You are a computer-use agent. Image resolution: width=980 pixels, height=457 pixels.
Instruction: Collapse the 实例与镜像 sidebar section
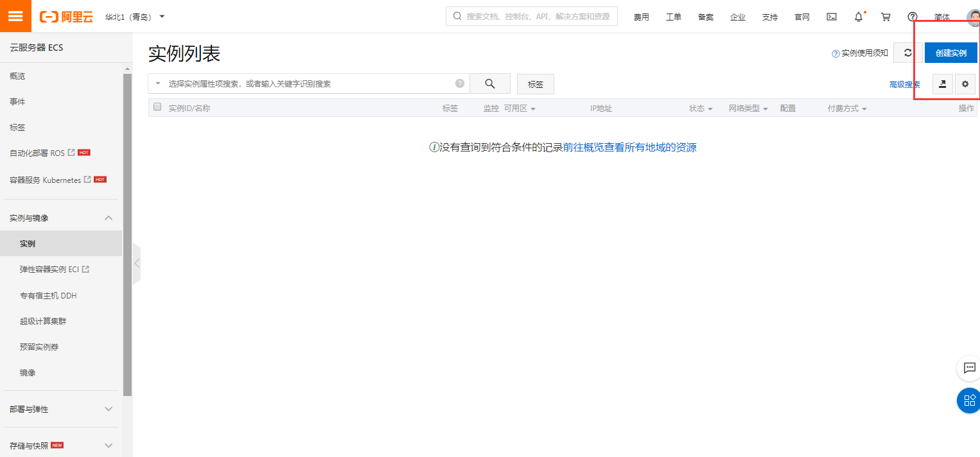pyautogui.click(x=109, y=218)
